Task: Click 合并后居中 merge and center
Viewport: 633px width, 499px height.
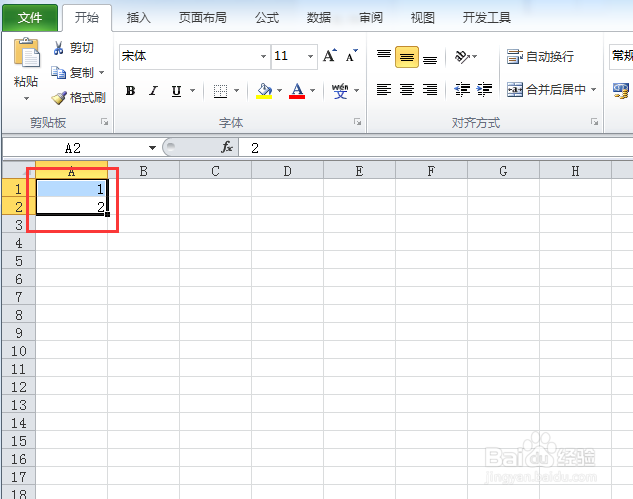Action: (x=546, y=89)
